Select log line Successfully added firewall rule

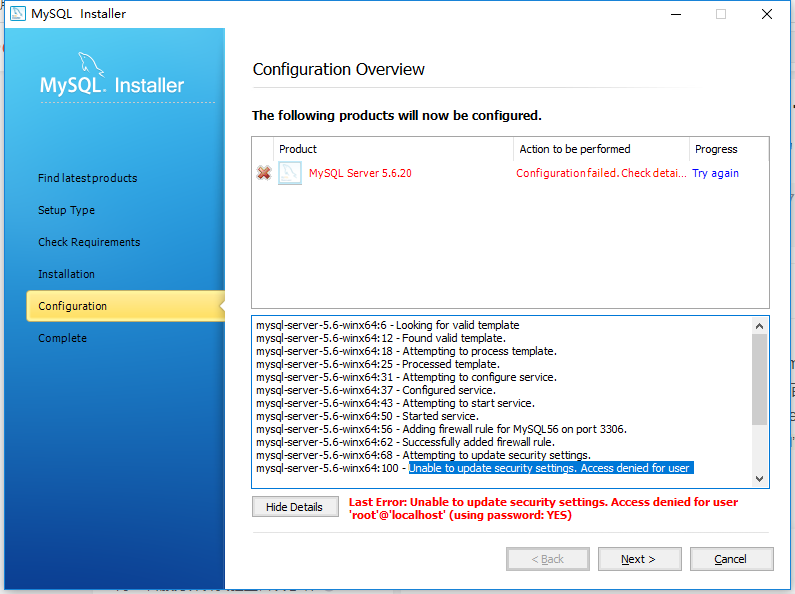click(x=406, y=442)
